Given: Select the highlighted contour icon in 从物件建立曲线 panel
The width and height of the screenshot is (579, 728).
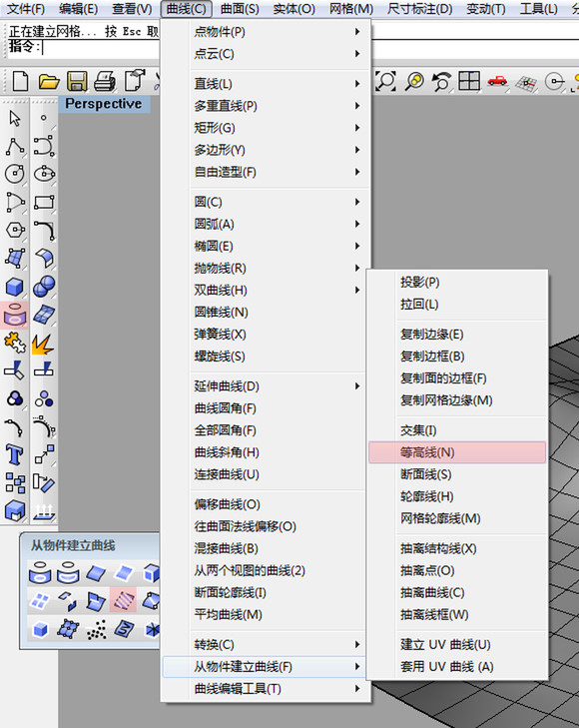Looking at the screenshot, I should point(124,599).
